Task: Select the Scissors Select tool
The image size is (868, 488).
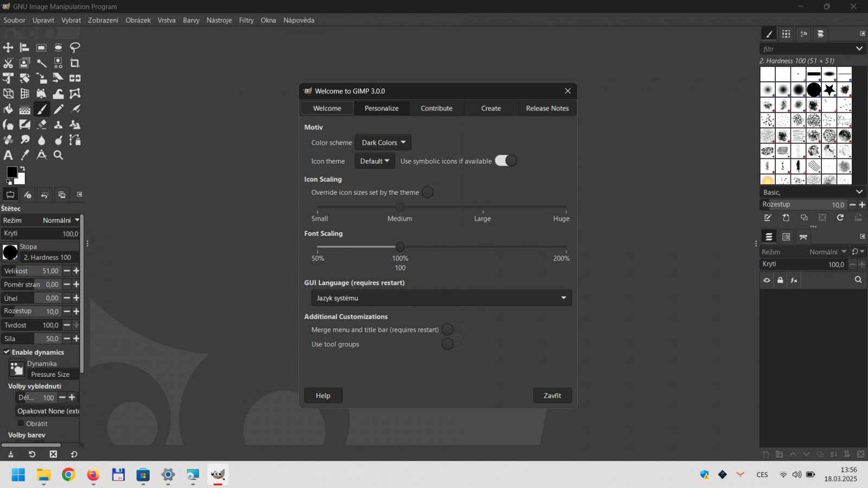Action: click(x=8, y=63)
